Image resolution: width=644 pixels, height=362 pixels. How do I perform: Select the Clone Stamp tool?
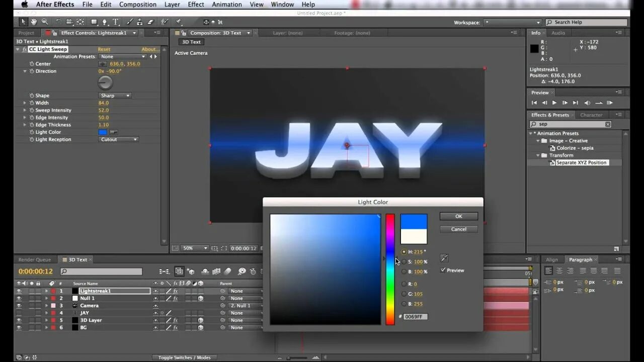tap(140, 22)
